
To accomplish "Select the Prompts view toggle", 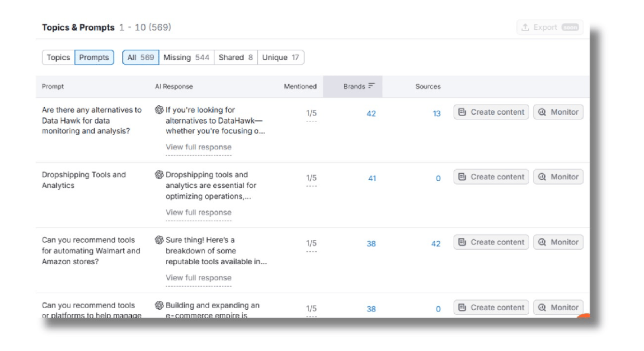I will (x=94, y=58).
